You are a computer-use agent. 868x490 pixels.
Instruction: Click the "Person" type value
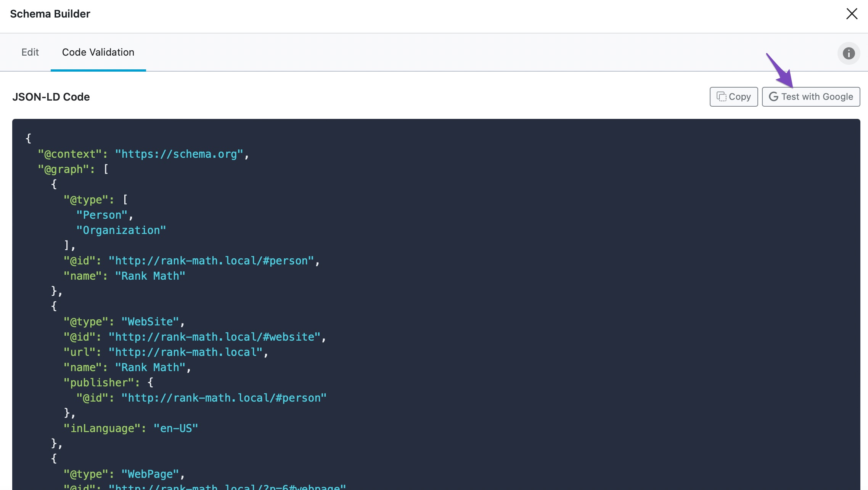102,215
